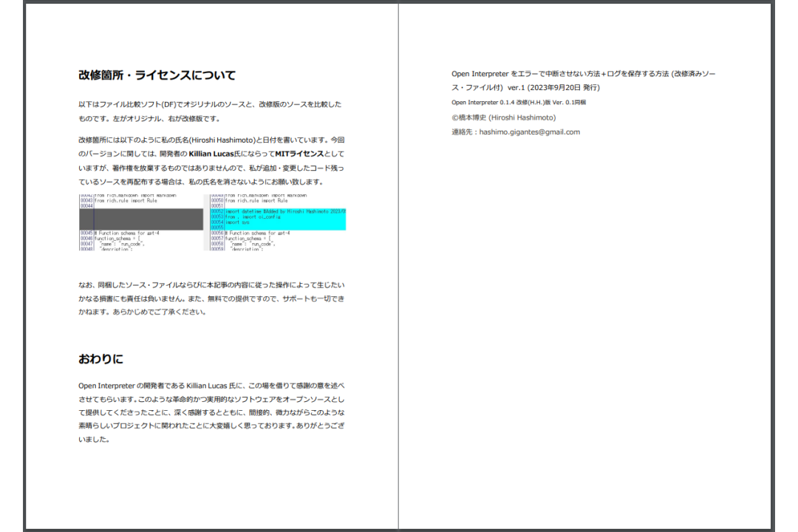Click the line beginning "改修箇所には以下のように私の氏名"
Screen dimensions: 798x532
[211, 140]
